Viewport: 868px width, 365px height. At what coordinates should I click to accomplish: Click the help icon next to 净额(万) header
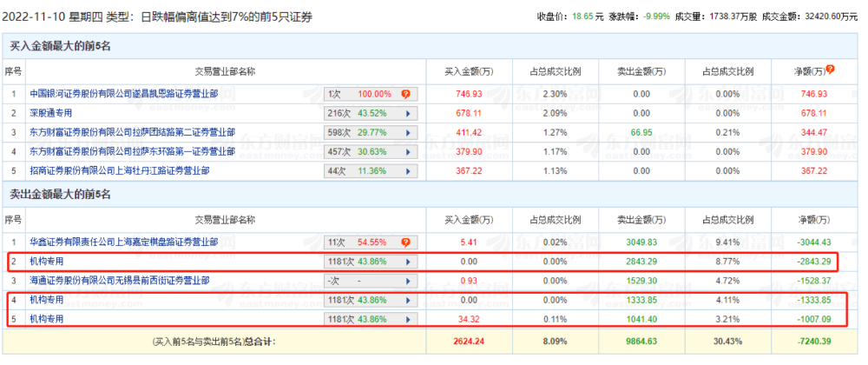coord(831,69)
